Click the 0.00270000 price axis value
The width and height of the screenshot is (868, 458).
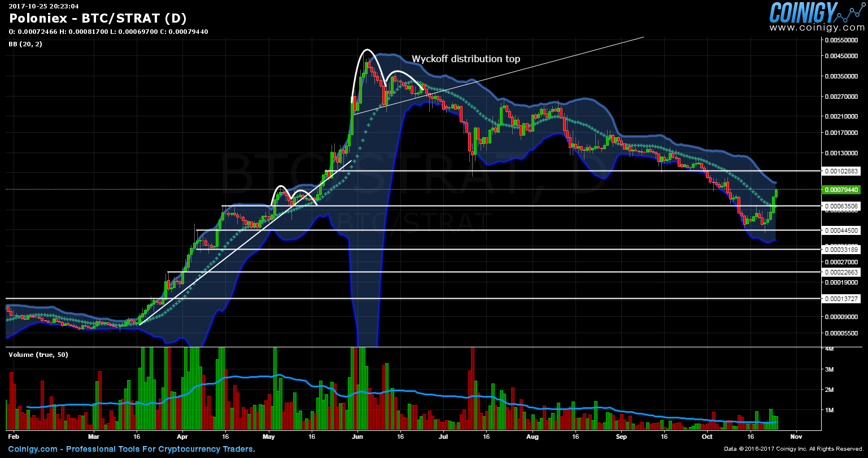[x=841, y=97]
